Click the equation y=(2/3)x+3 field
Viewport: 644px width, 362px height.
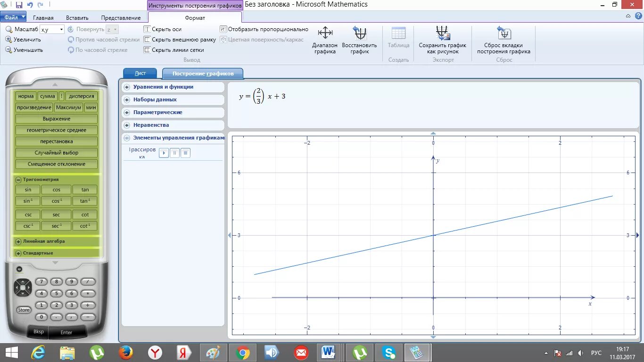point(432,105)
